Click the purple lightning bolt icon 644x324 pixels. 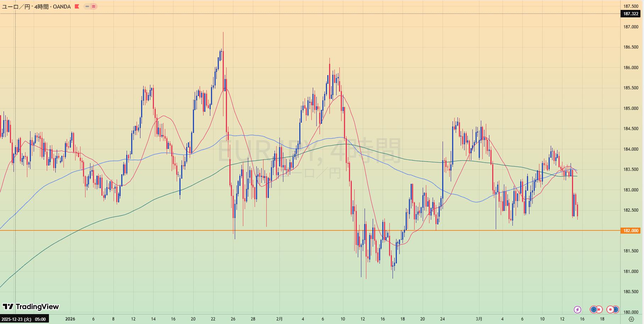[577, 309]
